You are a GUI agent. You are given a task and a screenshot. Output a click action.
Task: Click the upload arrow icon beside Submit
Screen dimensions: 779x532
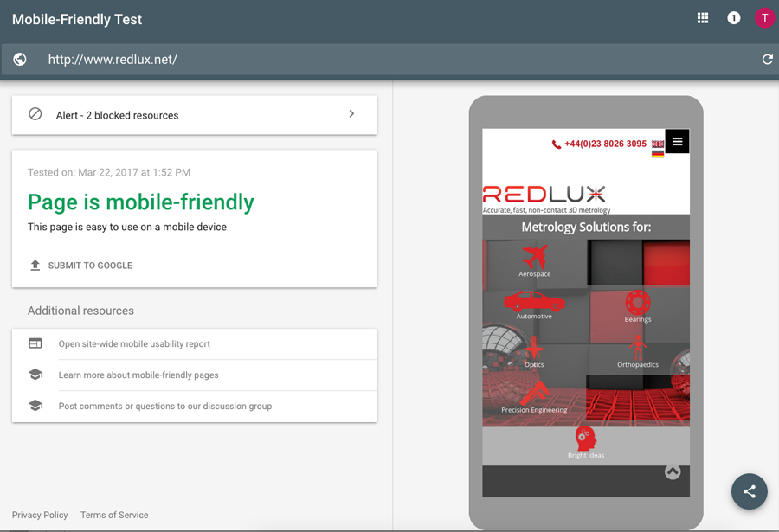point(35,266)
